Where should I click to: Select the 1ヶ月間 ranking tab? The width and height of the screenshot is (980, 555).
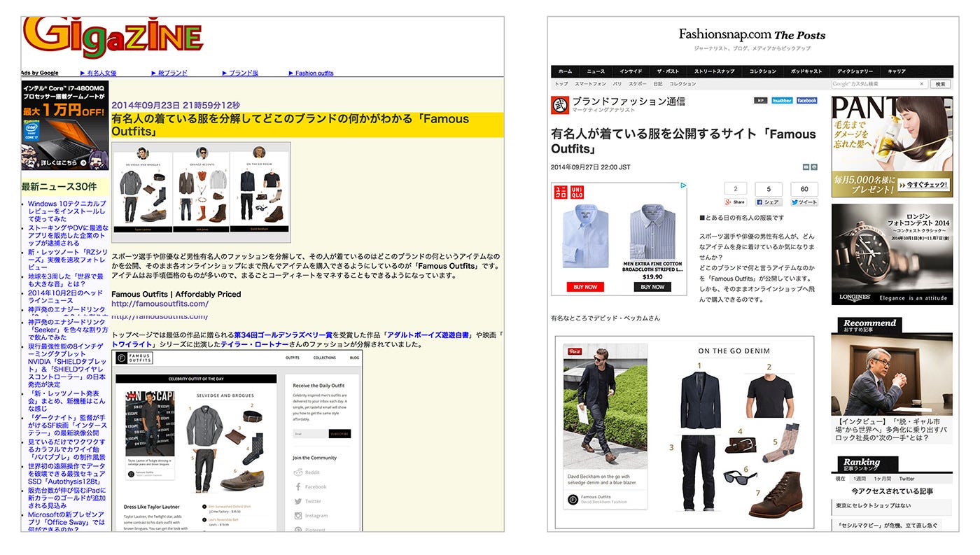(x=882, y=479)
